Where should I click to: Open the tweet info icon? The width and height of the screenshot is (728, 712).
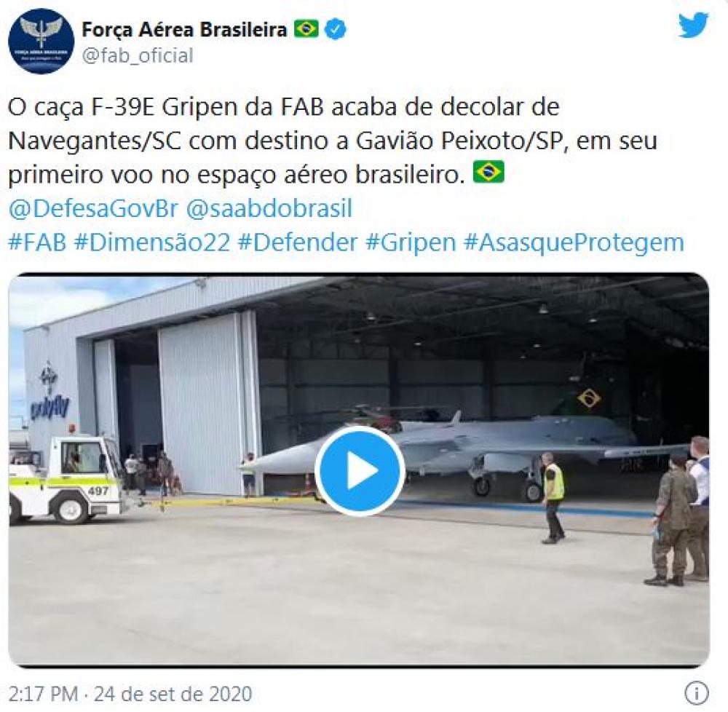tap(697, 694)
